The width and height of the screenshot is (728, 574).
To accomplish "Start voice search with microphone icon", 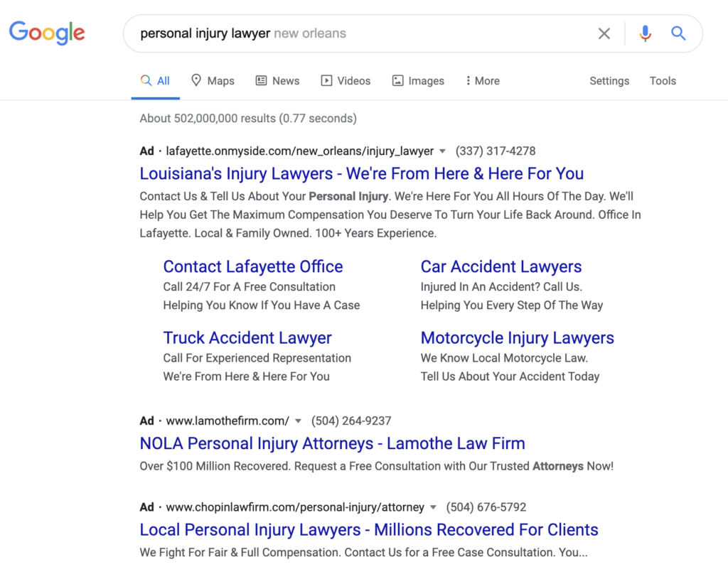I will (x=645, y=33).
